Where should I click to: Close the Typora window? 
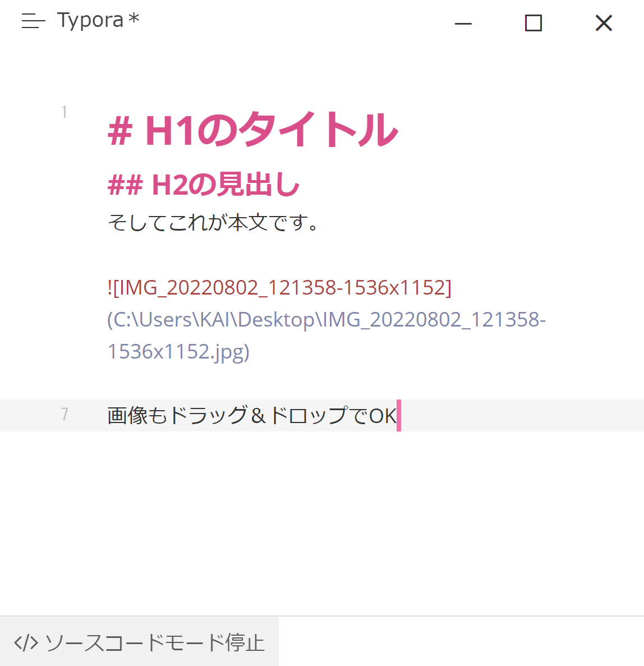603,24
